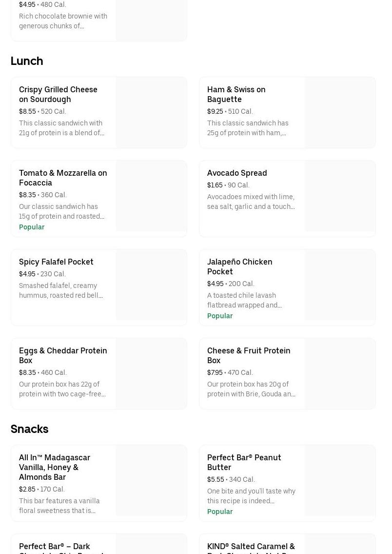Click the chocolate brownie card at top
This screenshot has width=392, height=554.
[x=63, y=20]
